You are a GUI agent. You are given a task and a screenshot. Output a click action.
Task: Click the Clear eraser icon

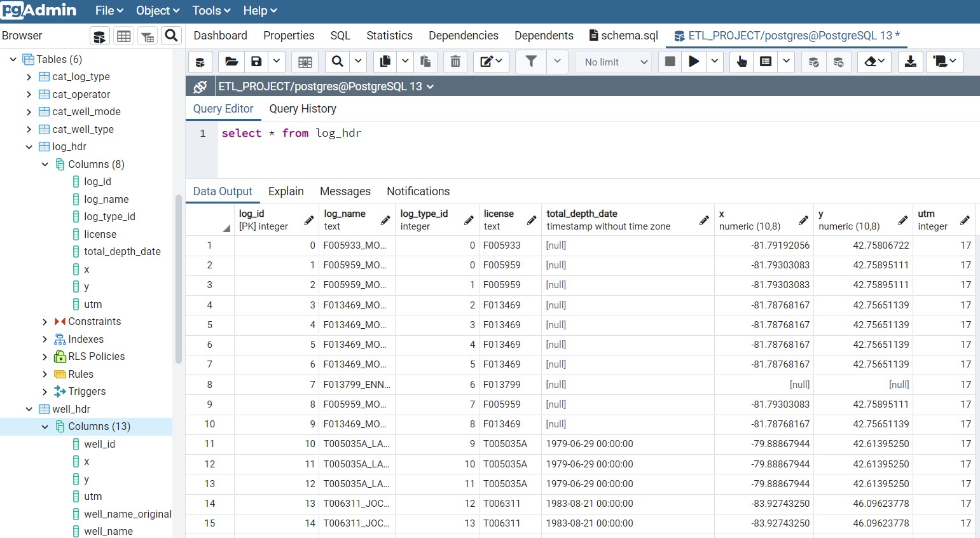[874, 62]
